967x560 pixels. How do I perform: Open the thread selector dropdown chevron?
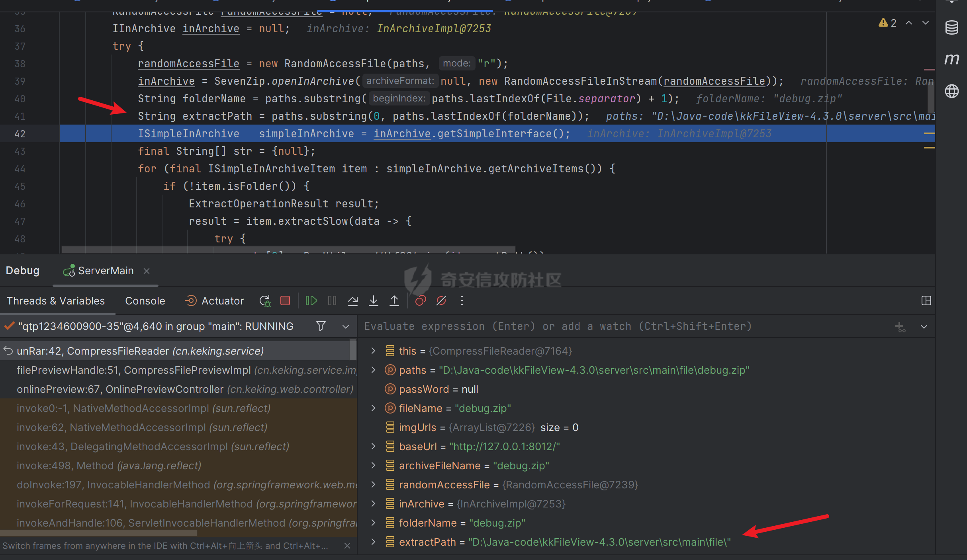[x=346, y=327]
